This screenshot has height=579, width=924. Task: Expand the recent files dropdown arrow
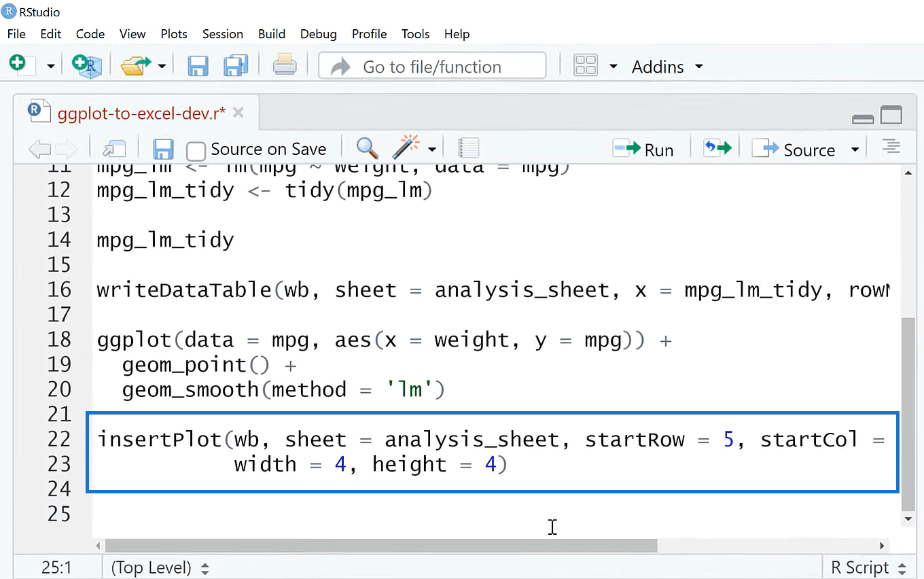pos(162,67)
